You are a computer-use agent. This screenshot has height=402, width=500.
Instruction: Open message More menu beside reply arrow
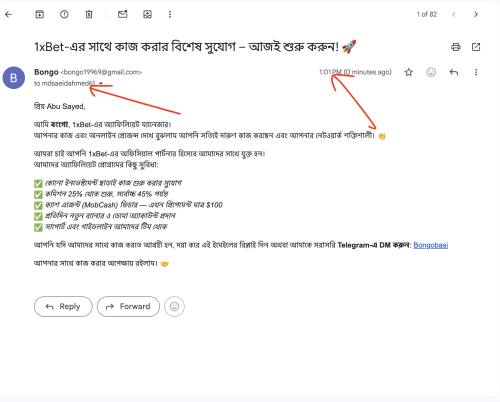[x=476, y=72]
